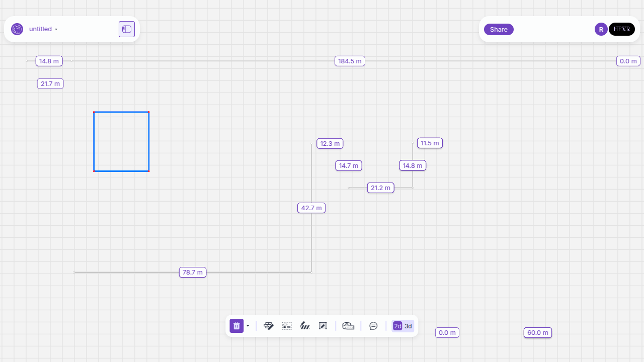This screenshot has height=362, width=644.
Task: Click the HEXR black badge
Action: coord(621,29)
